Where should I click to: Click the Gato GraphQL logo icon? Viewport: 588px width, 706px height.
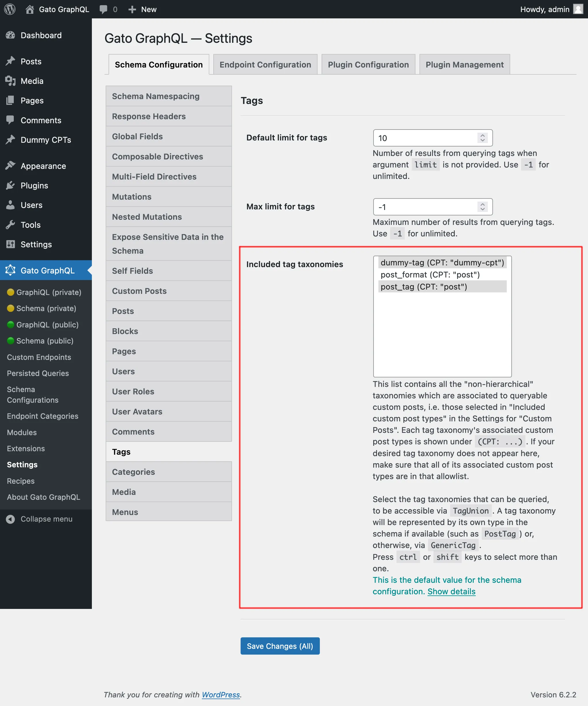pos(10,270)
